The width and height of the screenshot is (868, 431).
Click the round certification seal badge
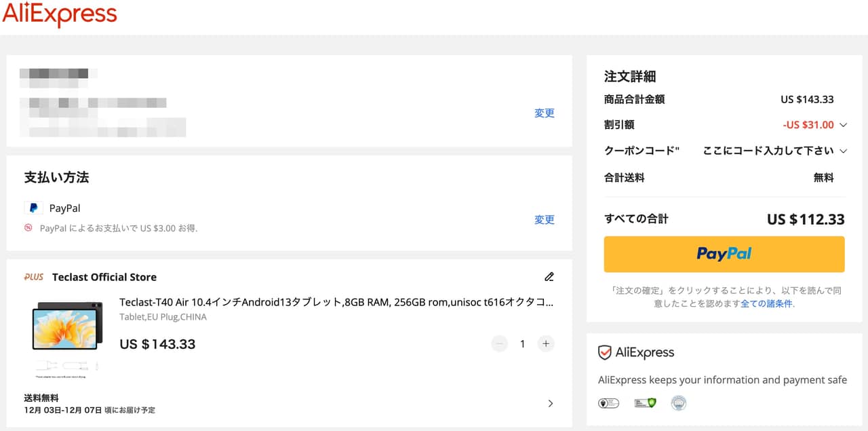pos(679,403)
